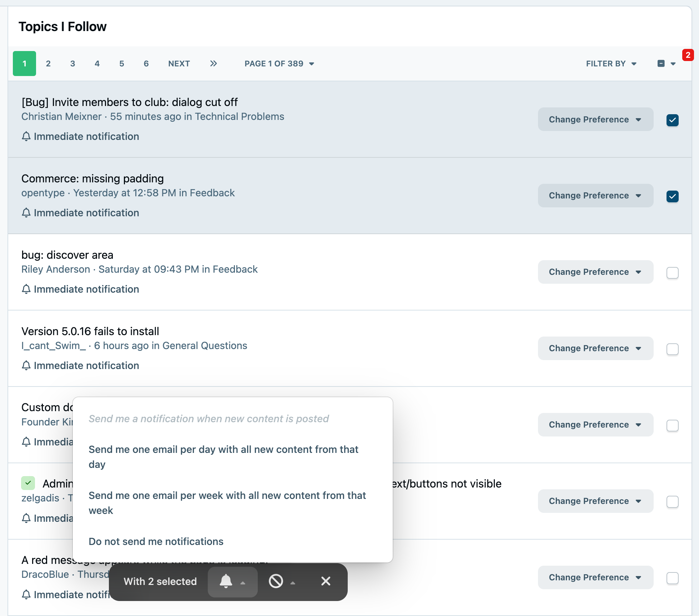The width and height of the screenshot is (699, 616).
Task: Click bell icon beside '[Bug] Invite members' notification status
Action: (x=26, y=136)
